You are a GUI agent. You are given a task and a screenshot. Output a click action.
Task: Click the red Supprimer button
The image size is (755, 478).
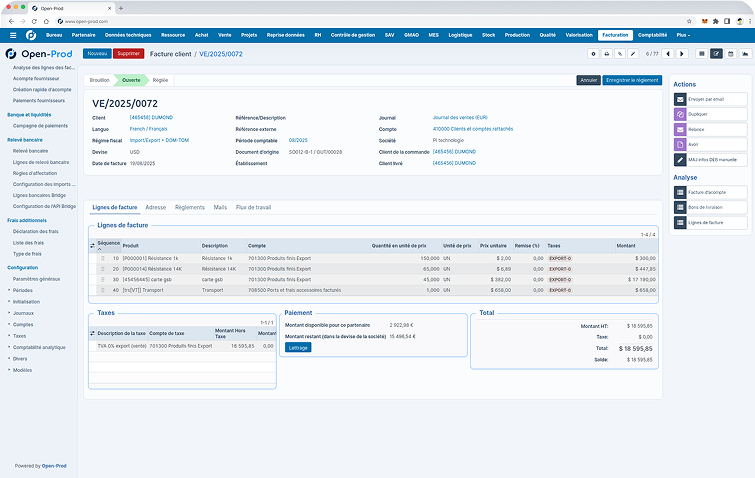pyautogui.click(x=129, y=53)
